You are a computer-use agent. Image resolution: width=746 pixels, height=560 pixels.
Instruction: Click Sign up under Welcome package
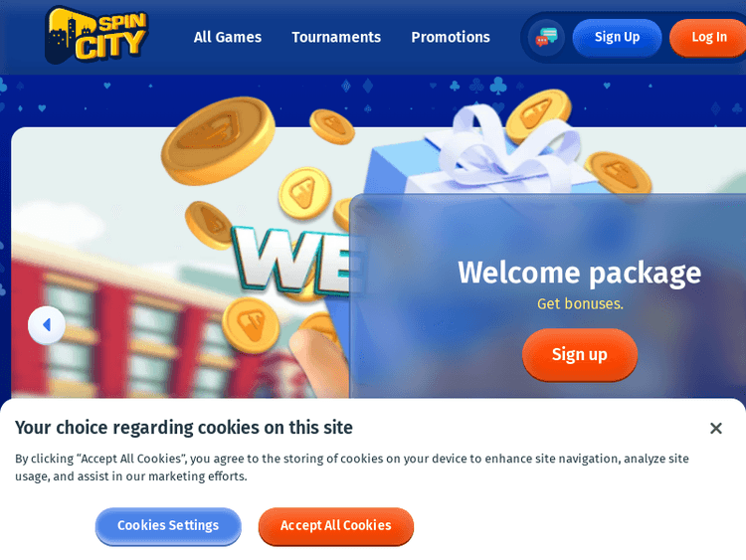tap(580, 354)
